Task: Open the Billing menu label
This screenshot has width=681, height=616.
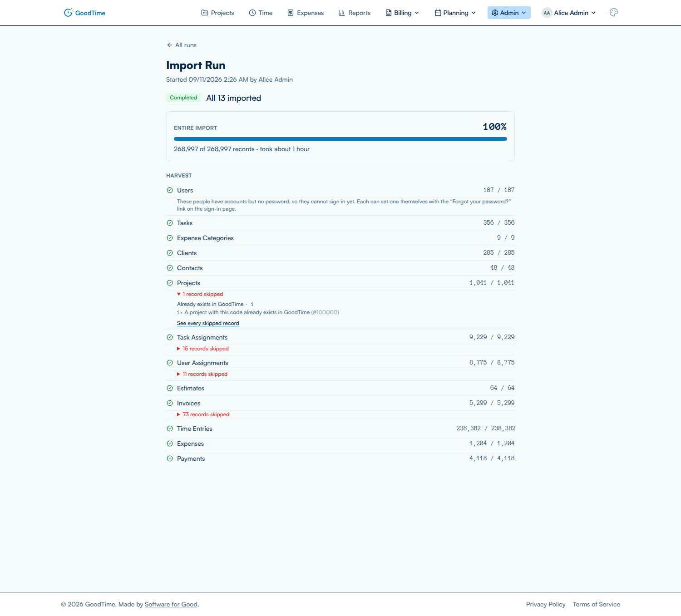Action: 403,13
